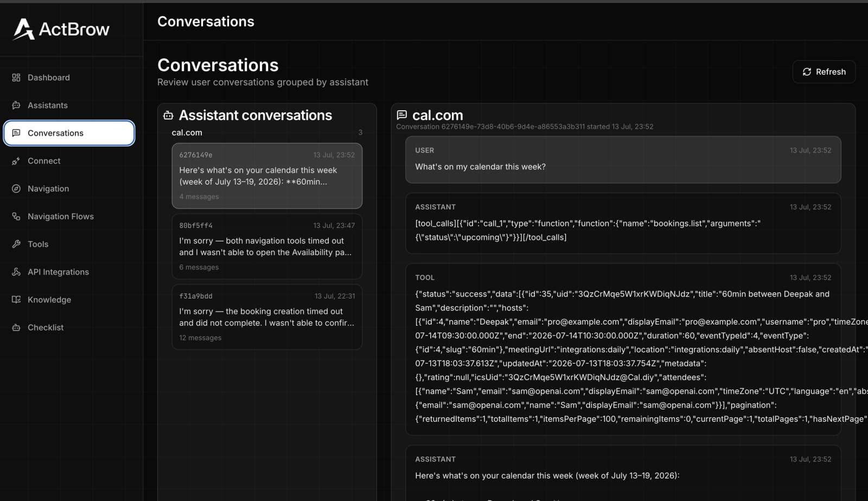Open conversation 80bf5ff4 card
The height and width of the screenshot is (501, 868).
pyautogui.click(x=267, y=246)
